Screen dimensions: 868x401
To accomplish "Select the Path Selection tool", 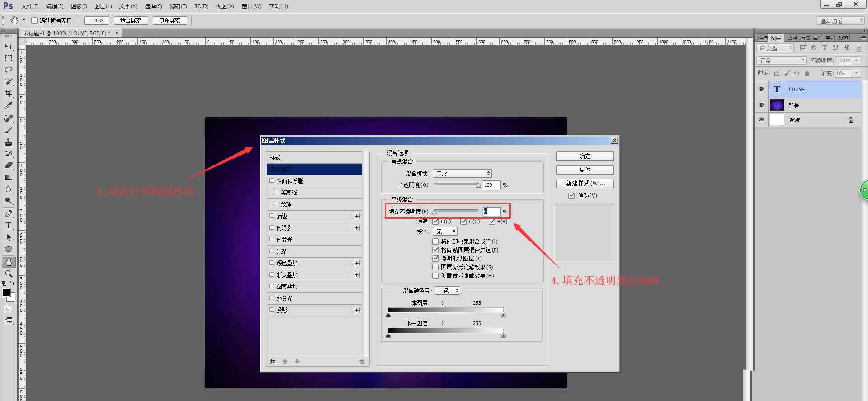I will 9,237.
